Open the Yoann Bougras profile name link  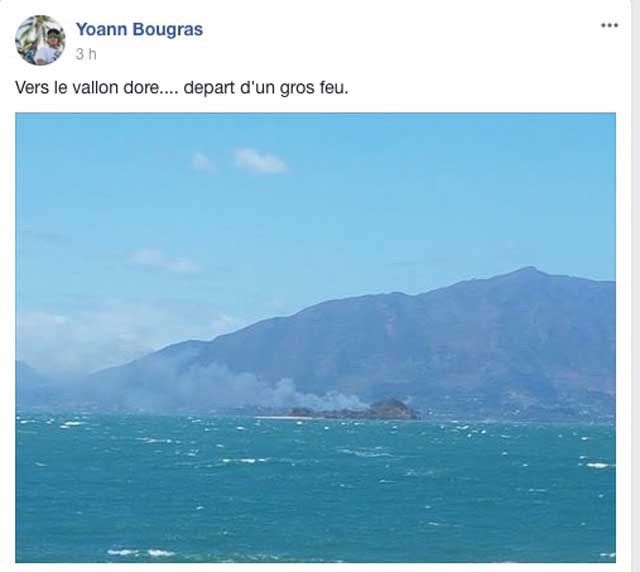click(x=139, y=29)
